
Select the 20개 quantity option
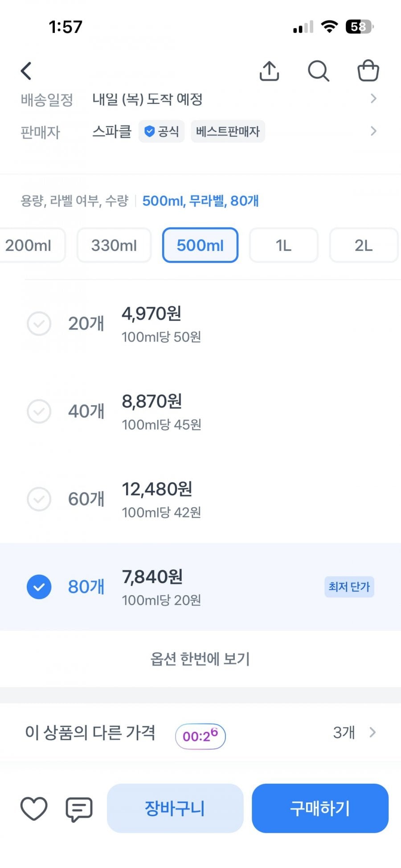click(x=200, y=324)
